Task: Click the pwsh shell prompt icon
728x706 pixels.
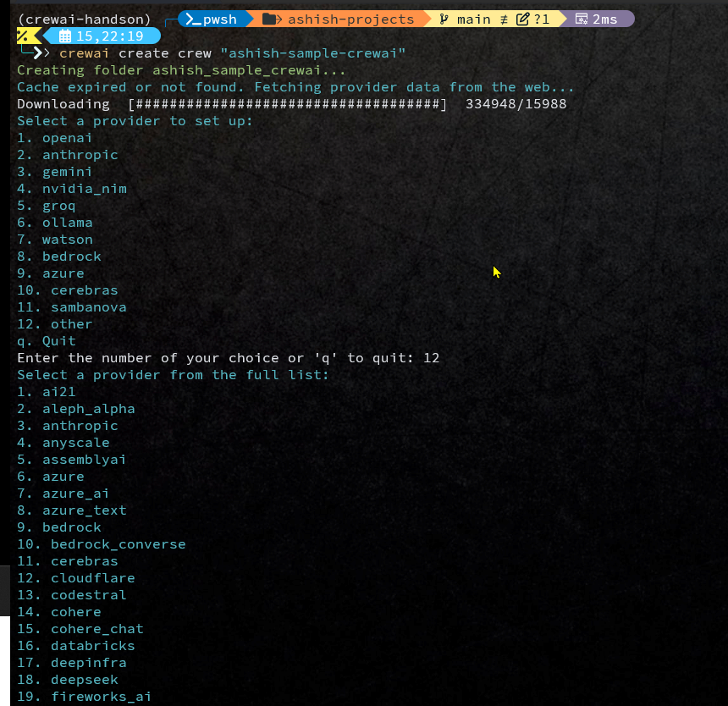Action: tap(192, 19)
